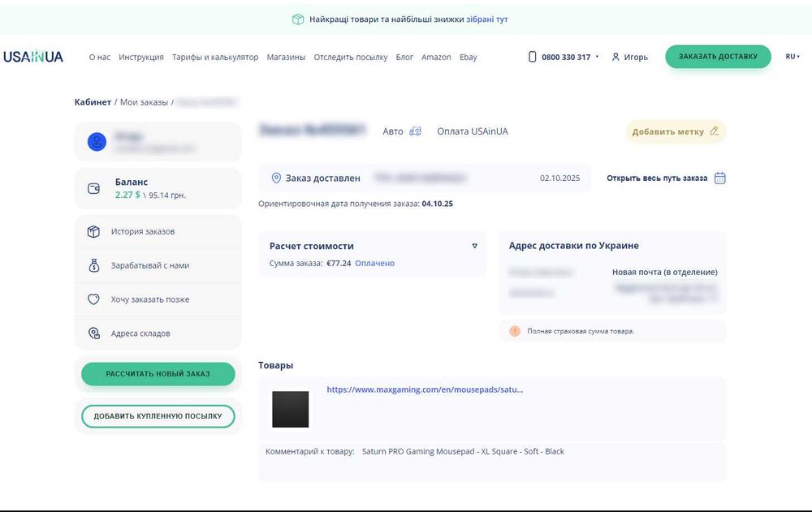Click the heart icon for Хочу заказать позже
812x512 pixels.
coord(93,299)
